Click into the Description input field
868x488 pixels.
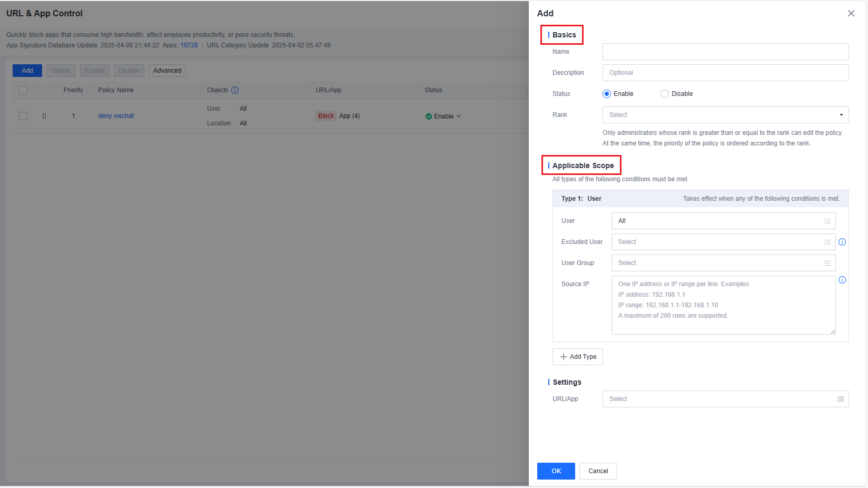[x=726, y=73]
